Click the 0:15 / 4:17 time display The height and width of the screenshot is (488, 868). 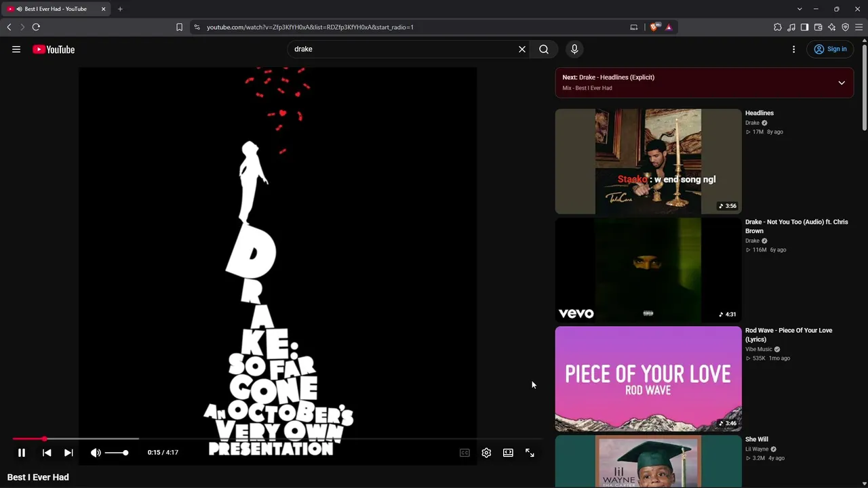coord(163,453)
